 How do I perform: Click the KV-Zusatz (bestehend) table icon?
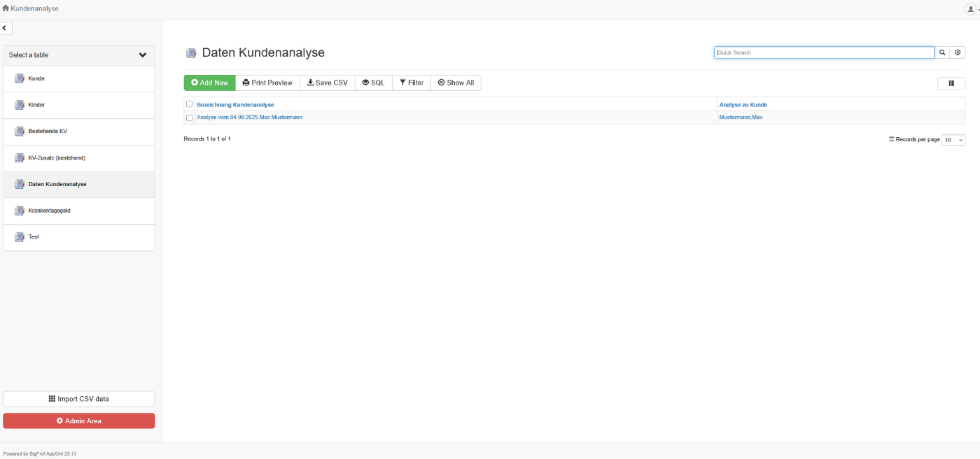tap(20, 158)
